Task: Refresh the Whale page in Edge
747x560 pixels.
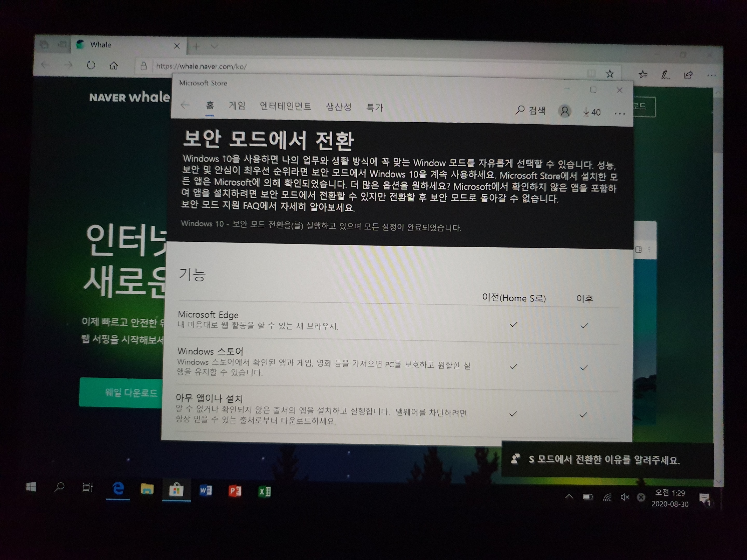Action: (x=91, y=65)
